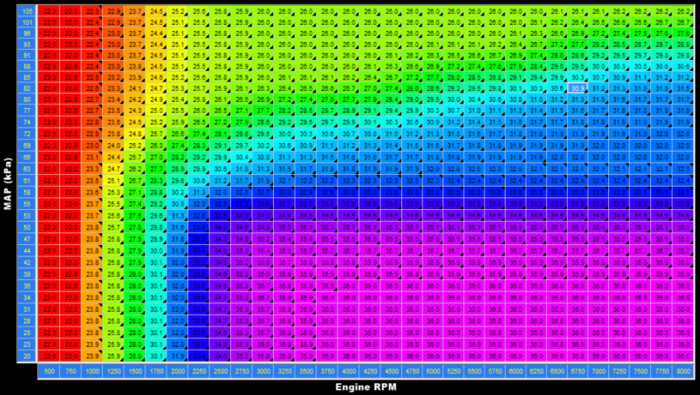This screenshot has height=395, width=700.
Task: Click the 8000 RPM column header
Action: point(684,372)
